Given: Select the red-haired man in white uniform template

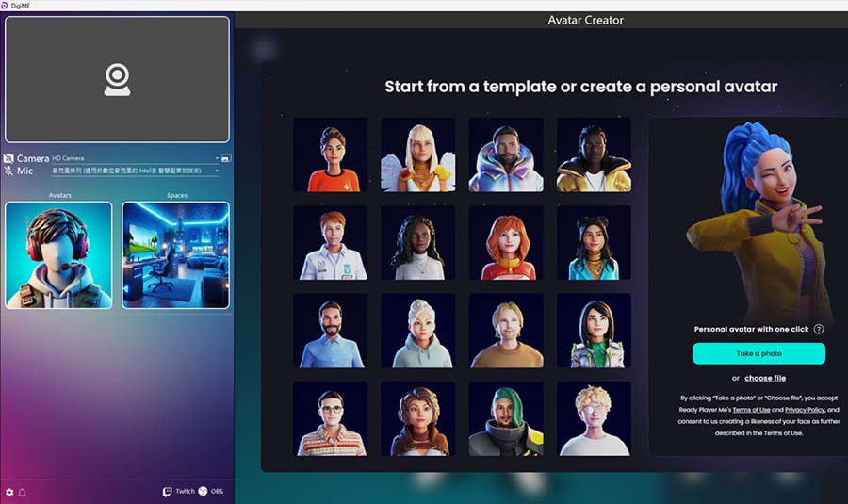Looking at the screenshot, I should point(331,243).
